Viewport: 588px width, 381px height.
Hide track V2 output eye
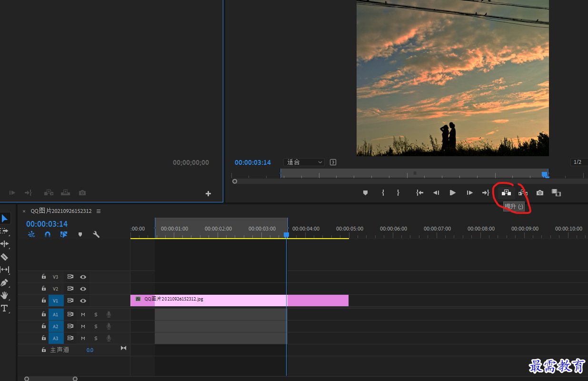83,289
